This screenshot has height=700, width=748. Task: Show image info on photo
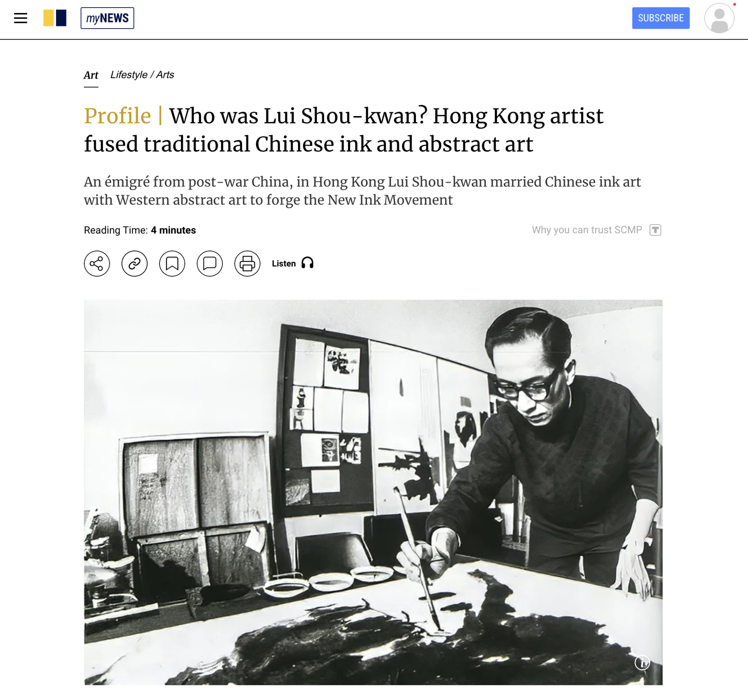[642, 663]
